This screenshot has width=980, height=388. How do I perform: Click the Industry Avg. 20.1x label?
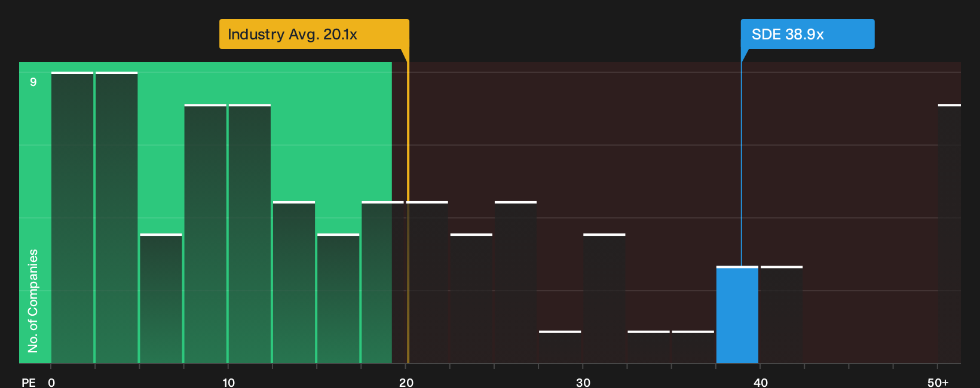[x=314, y=34]
